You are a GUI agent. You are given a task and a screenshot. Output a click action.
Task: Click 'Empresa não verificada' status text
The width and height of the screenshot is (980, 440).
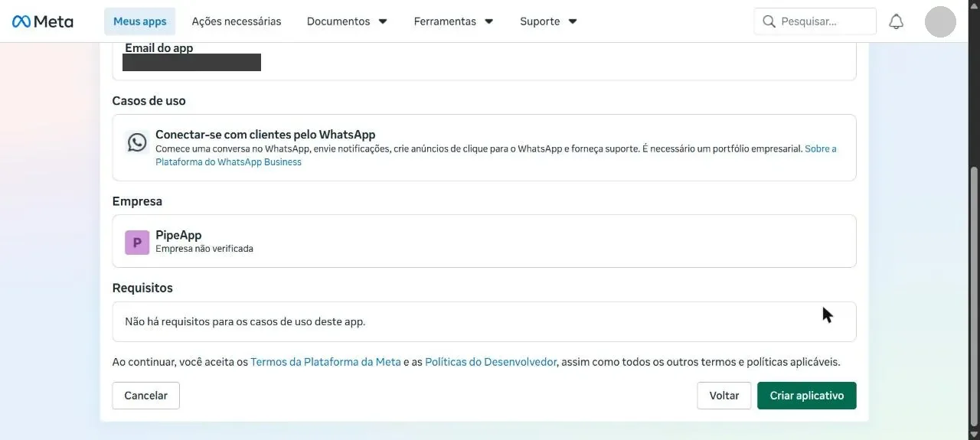point(204,249)
